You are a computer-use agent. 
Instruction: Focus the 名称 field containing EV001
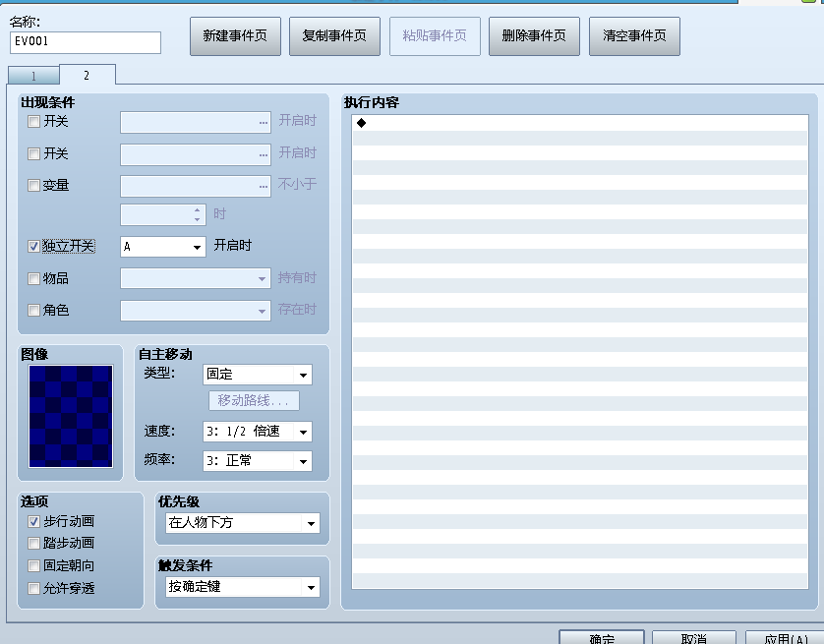(86, 42)
